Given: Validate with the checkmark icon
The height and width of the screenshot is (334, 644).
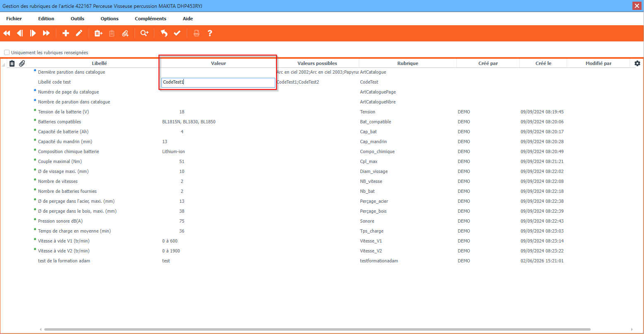Looking at the screenshot, I should pyautogui.click(x=177, y=33).
